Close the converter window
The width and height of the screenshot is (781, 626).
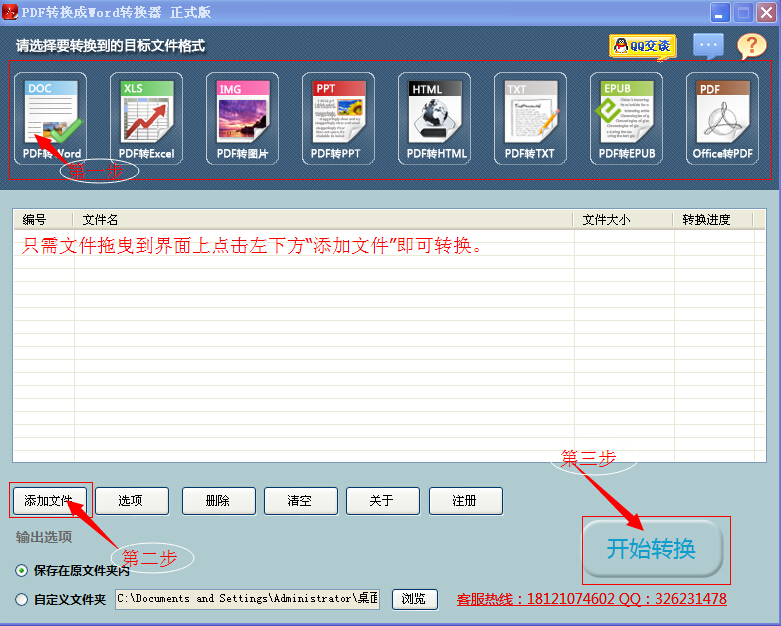tap(766, 12)
